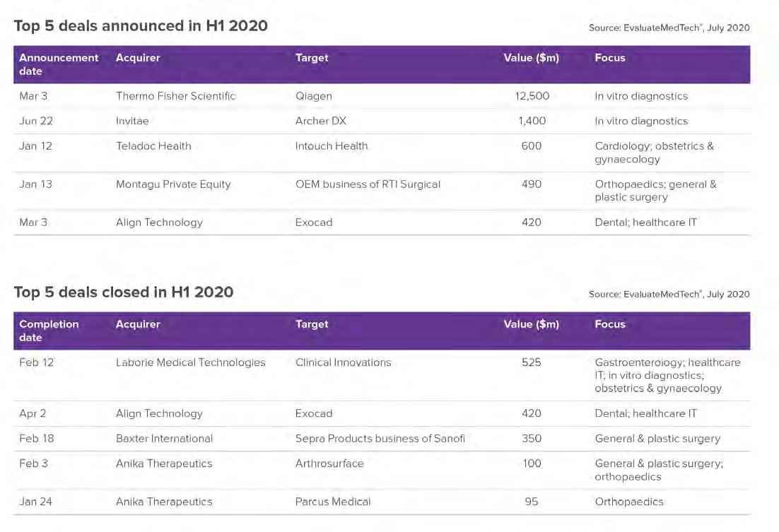Click the source note above the announced deals table
Image resolution: width=779 pixels, height=532 pixels.
(x=669, y=28)
